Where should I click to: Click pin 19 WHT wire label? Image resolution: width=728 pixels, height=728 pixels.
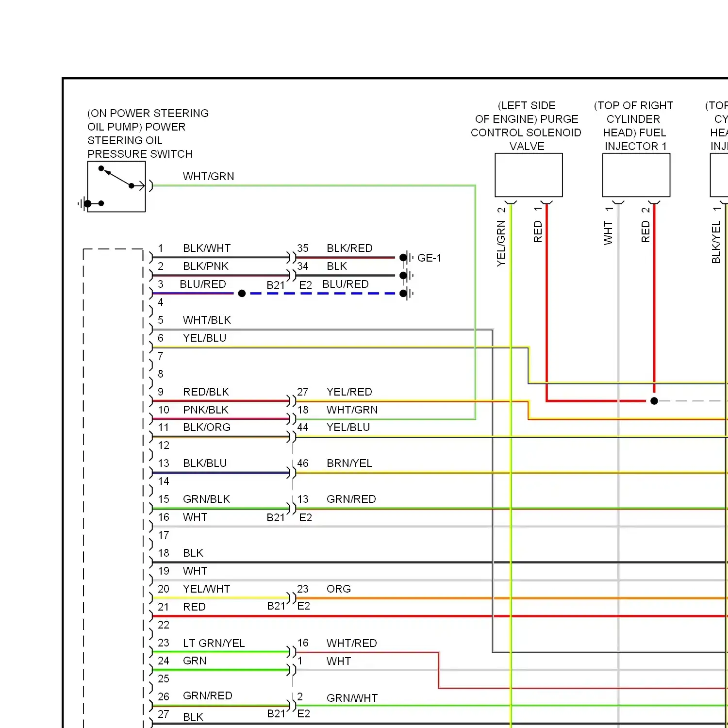195,571
